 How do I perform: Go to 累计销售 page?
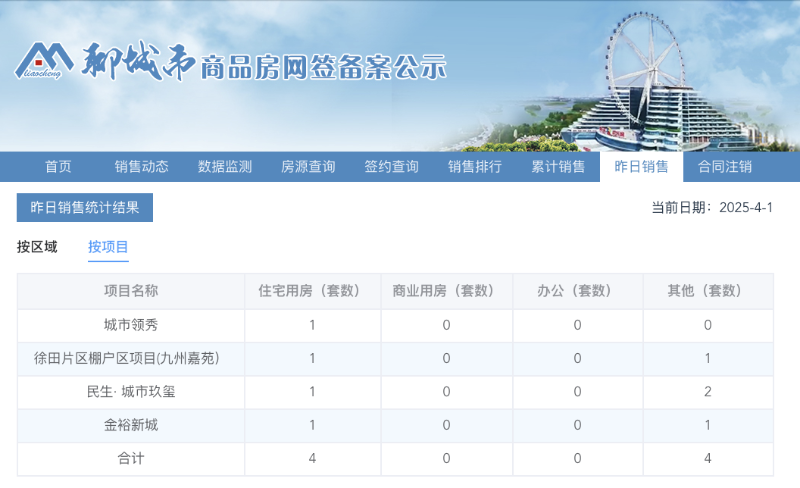coord(558,166)
